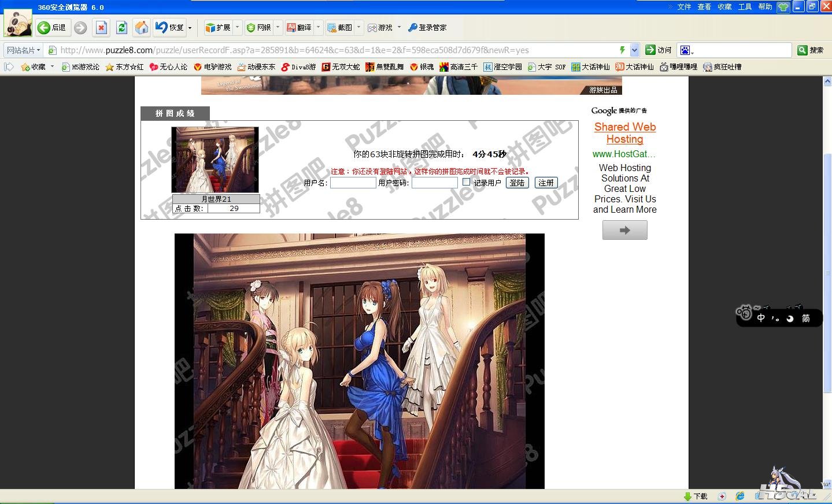Open the 电驴游戏 bookmark
The image size is (832, 504).
tap(212, 67)
